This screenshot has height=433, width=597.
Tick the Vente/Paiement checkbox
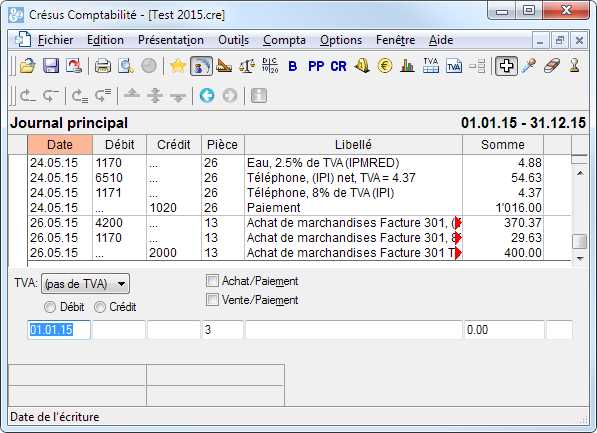click(x=212, y=299)
